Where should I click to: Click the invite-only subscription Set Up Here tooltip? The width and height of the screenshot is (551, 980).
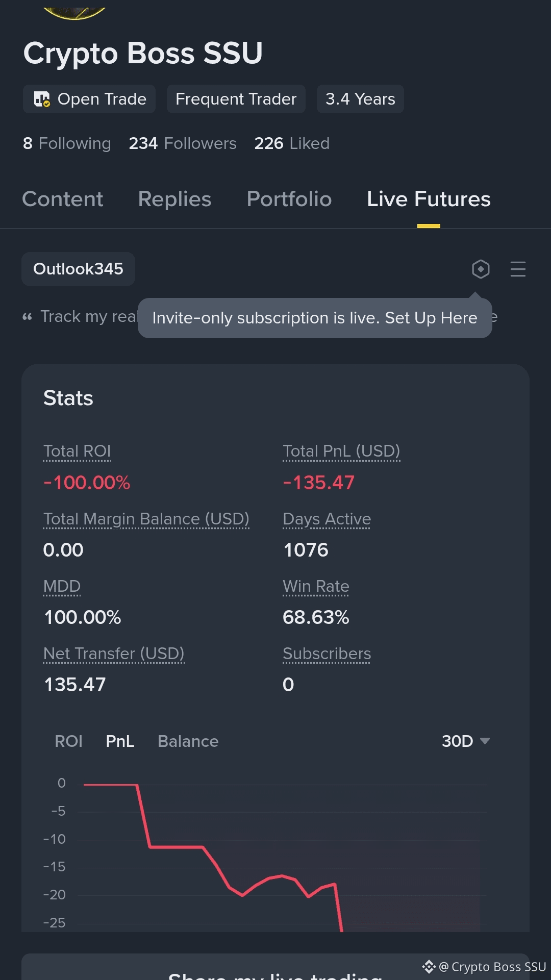click(315, 318)
